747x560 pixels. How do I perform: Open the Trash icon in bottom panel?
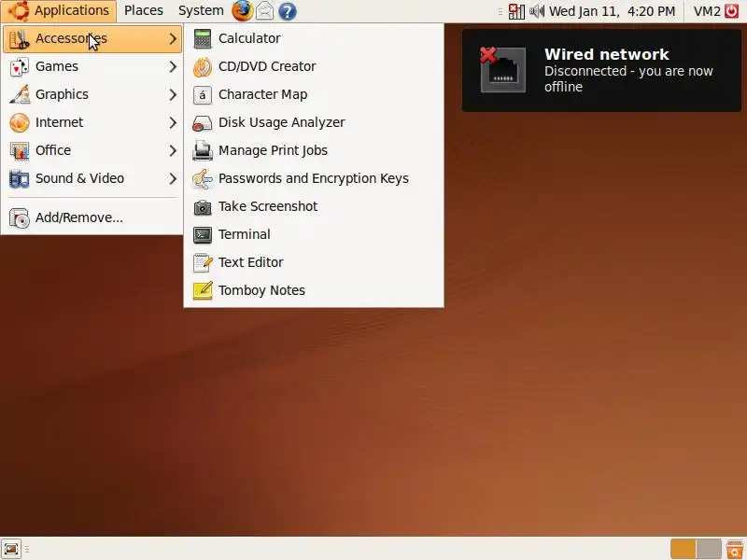735,549
